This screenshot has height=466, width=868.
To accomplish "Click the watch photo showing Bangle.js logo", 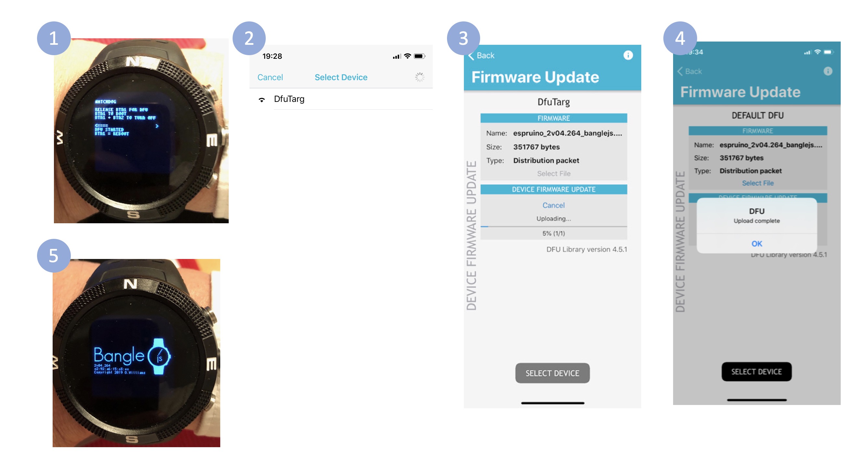I will [x=136, y=353].
